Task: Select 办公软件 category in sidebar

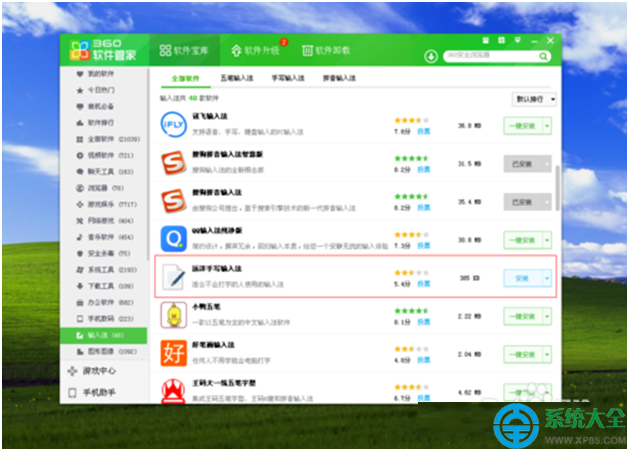Action: pos(105,302)
